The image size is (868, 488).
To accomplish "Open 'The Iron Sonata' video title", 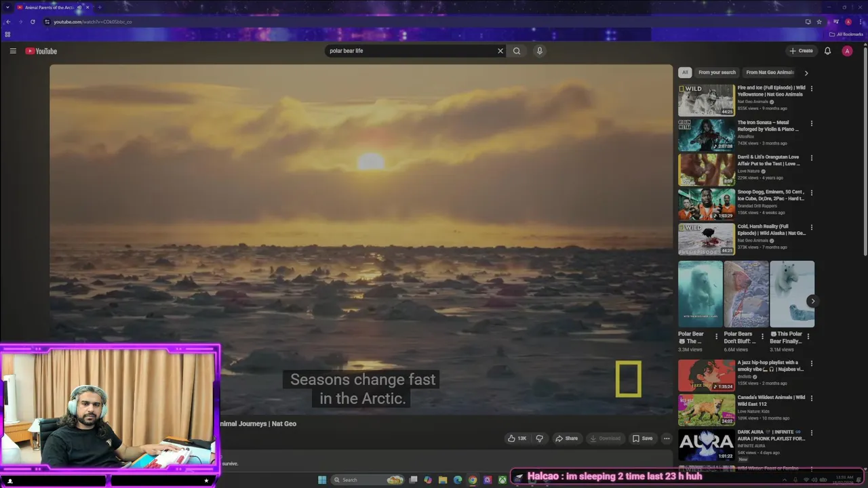I will (x=768, y=125).
